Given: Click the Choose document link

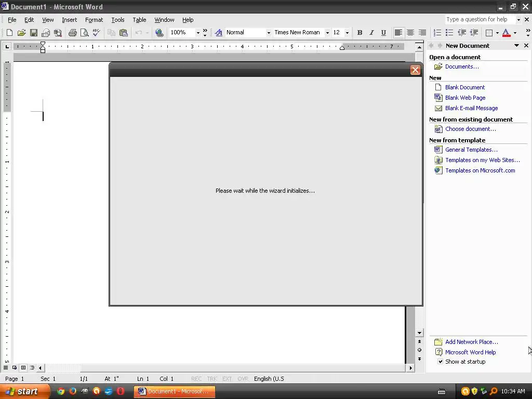Looking at the screenshot, I should point(471,129).
